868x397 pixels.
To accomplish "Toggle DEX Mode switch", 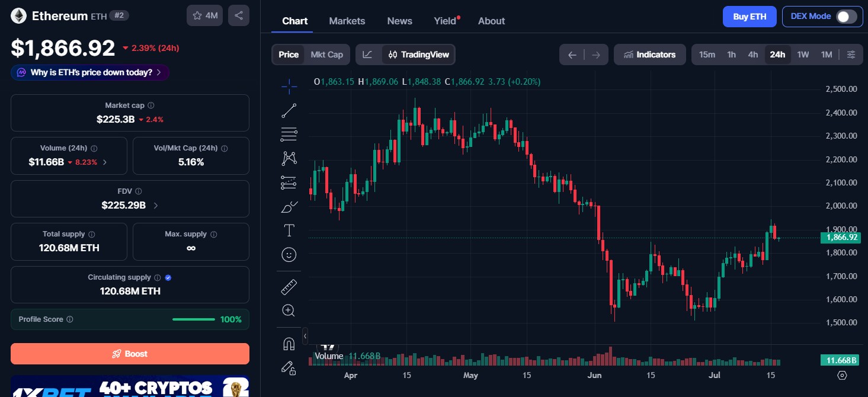I will (846, 17).
